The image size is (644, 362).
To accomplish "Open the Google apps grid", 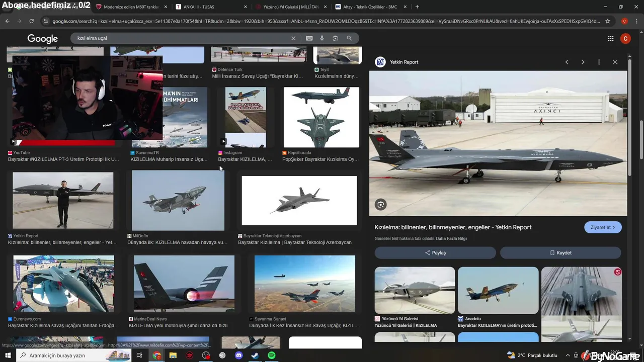I will [x=610, y=39].
